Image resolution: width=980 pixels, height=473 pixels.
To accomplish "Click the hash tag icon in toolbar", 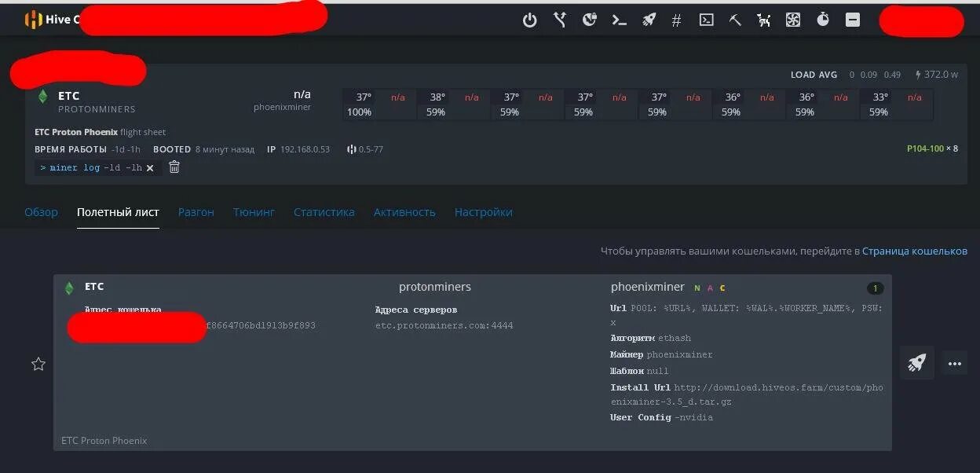I will click(x=677, y=20).
